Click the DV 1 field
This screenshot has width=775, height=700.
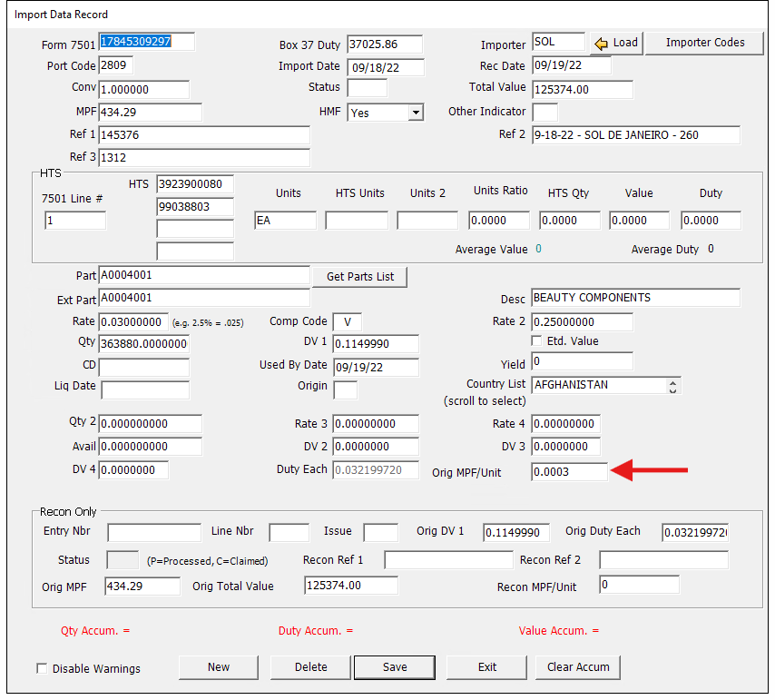tap(376, 344)
